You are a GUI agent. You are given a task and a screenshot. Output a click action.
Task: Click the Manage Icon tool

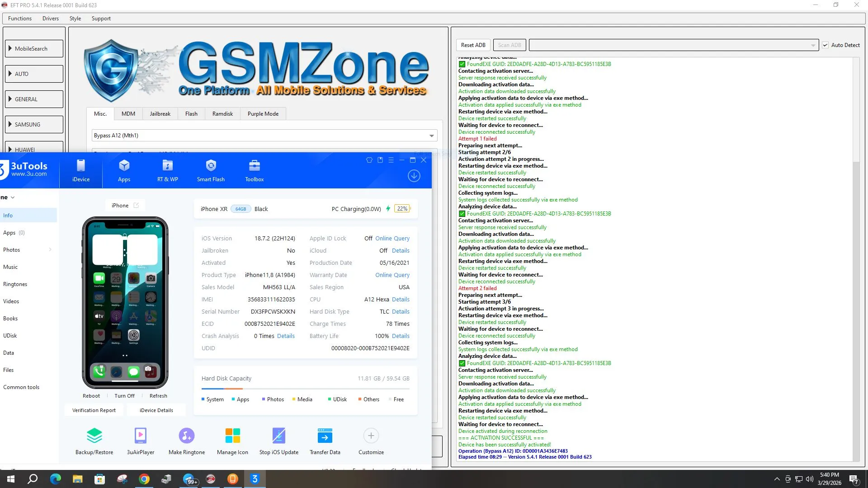tap(232, 436)
